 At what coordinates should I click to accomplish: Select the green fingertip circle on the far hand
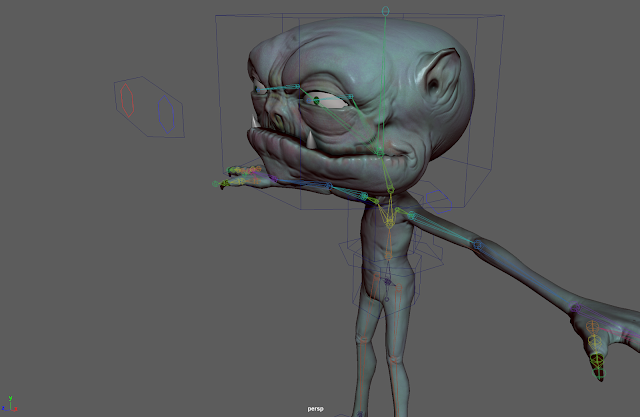[x=216, y=184]
